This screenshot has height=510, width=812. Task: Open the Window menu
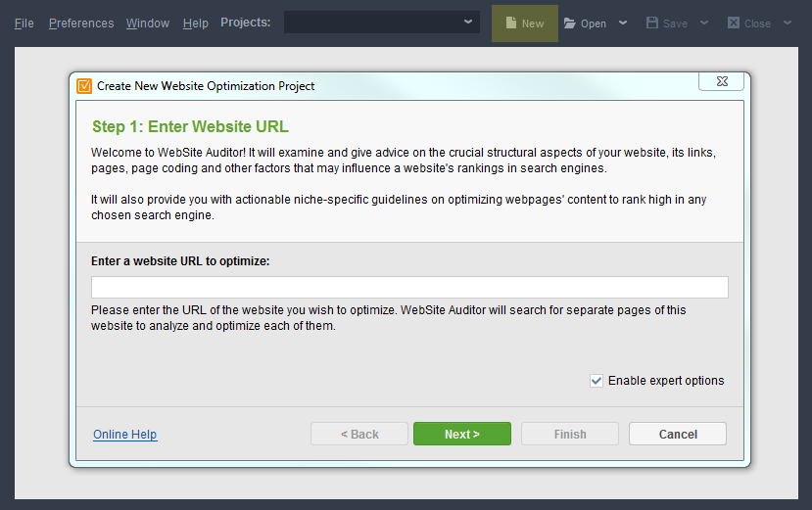[148, 23]
